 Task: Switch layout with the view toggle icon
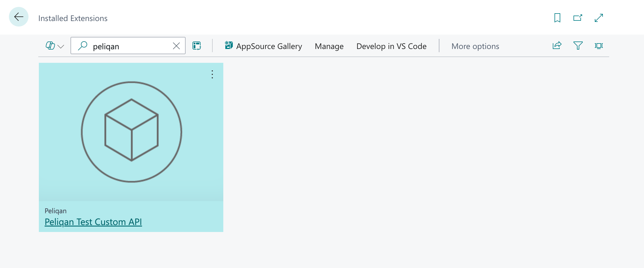coord(197,46)
